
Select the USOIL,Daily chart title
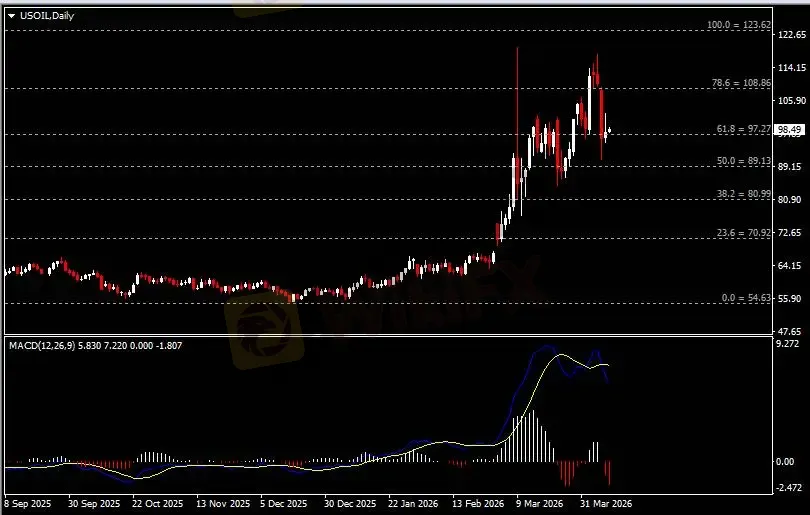[47, 16]
